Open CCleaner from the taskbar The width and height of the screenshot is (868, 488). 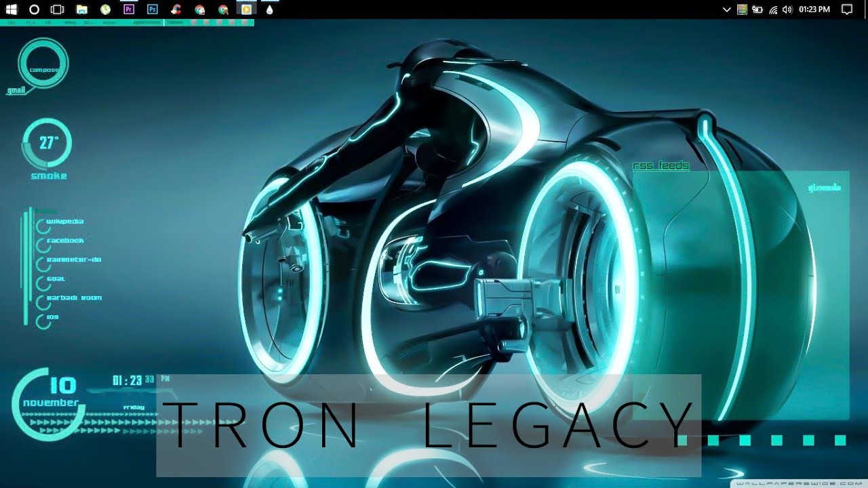point(176,9)
